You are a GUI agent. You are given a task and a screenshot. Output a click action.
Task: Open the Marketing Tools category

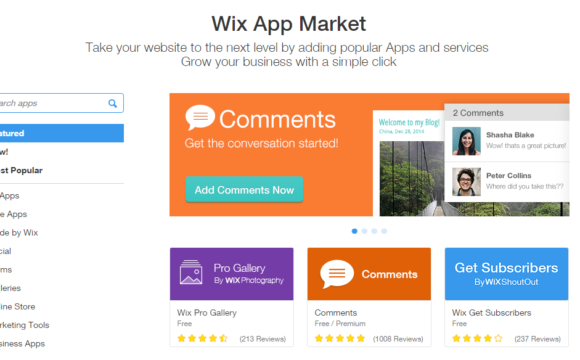pyautogui.click(x=24, y=325)
